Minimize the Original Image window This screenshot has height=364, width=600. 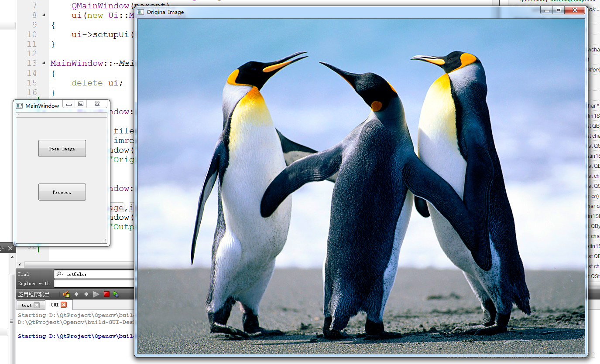click(x=546, y=10)
